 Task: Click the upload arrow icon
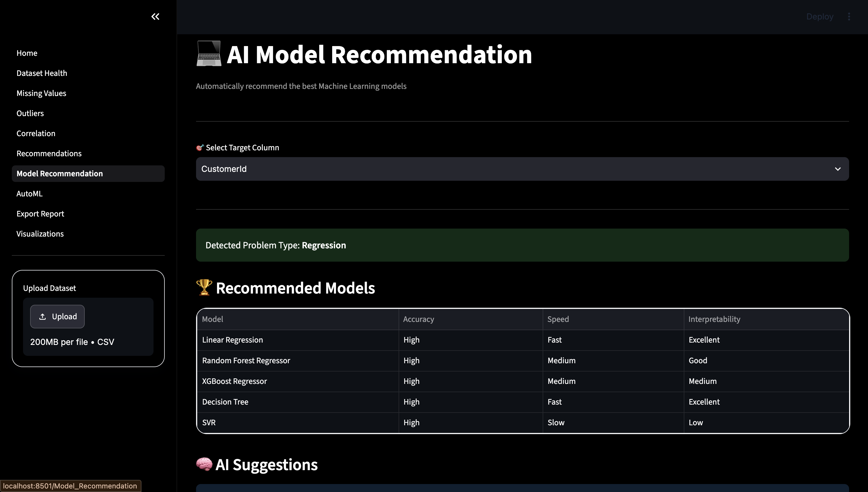(x=43, y=317)
